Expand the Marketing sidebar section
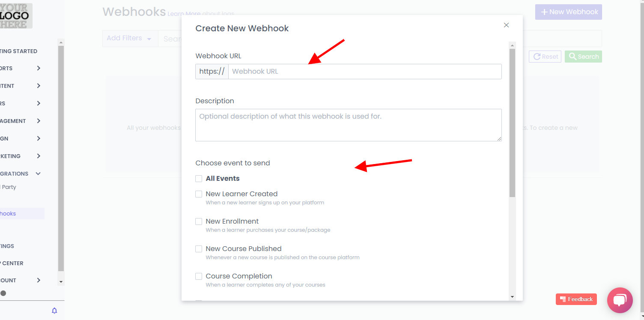The width and height of the screenshot is (644, 320). click(x=38, y=156)
